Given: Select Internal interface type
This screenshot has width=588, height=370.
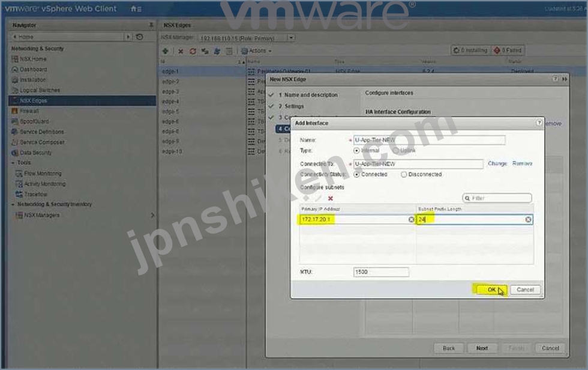Looking at the screenshot, I should [x=356, y=151].
